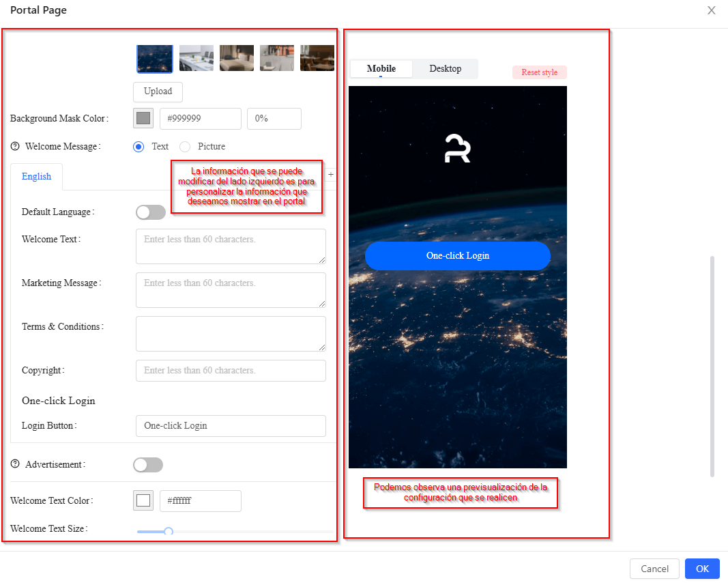Confirm the dialog with the OK button
Viewport: 728px width, 583px height.
tap(702, 569)
